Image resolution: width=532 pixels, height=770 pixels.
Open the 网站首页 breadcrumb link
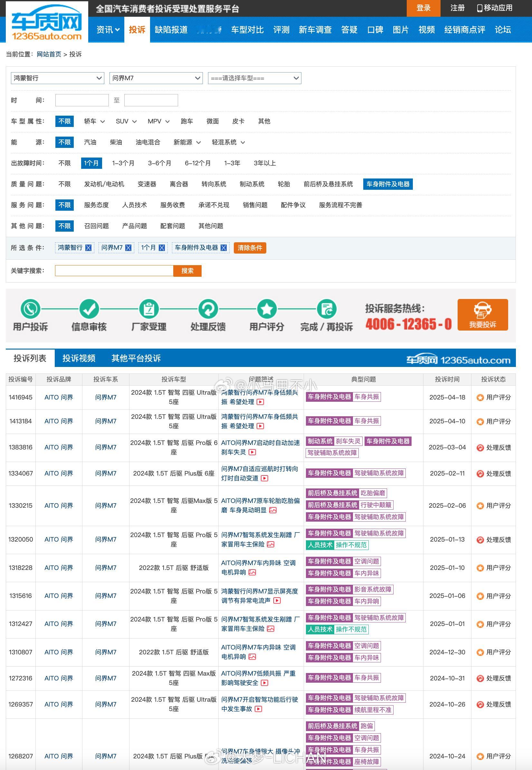(49, 54)
